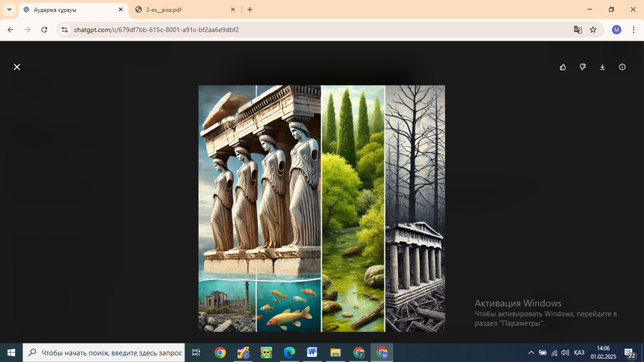Image resolution: width=644 pixels, height=362 pixels.
Task: Click the chatgpt.com address bar URL
Action: click(x=156, y=30)
